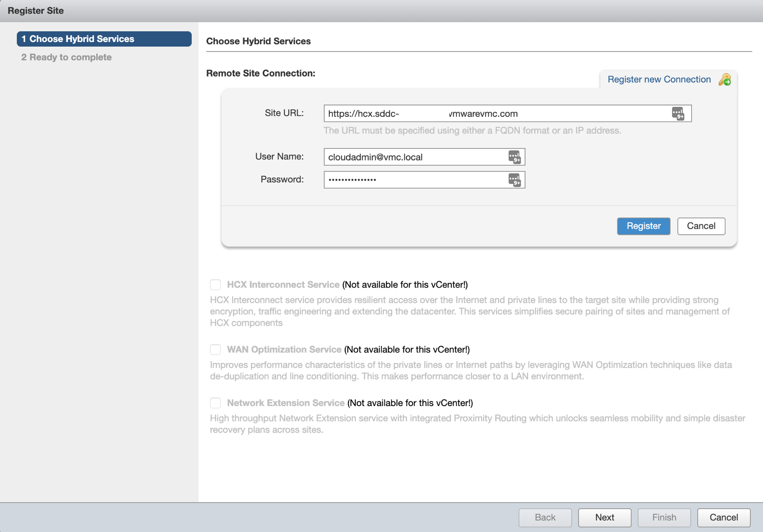Screen dimensions: 763x532
Task: Cancel the Register Site wizard
Action: [x=724, y=517]
